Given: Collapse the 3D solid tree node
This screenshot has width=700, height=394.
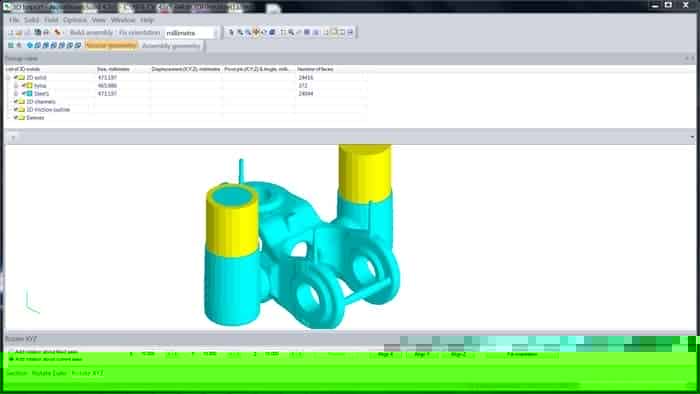Looking at the screenshot, I should point(8,78).
